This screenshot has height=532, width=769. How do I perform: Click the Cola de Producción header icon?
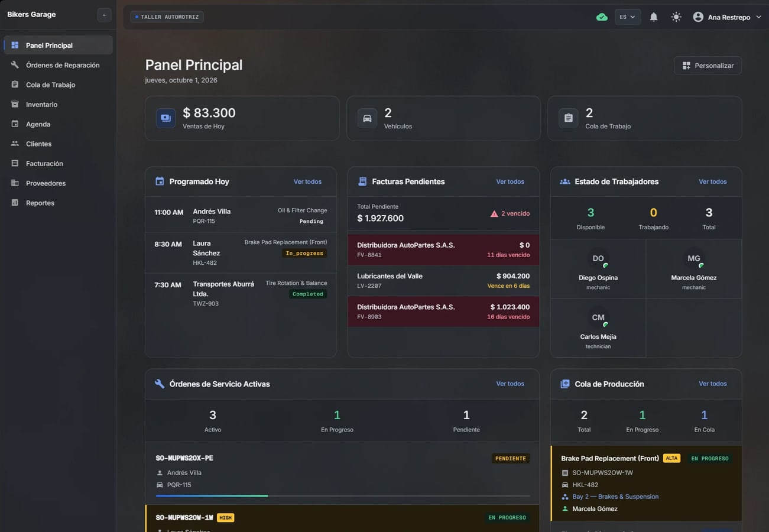(x=564, y=384)
